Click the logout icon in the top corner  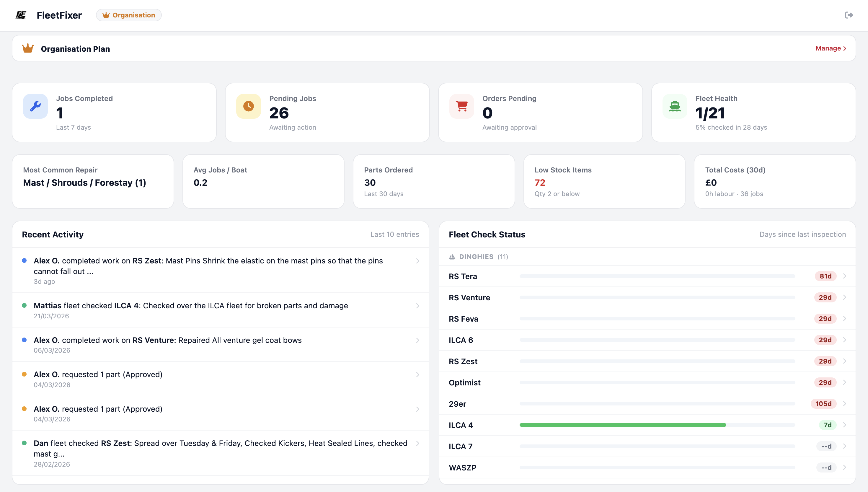click(x=849, y=15)
